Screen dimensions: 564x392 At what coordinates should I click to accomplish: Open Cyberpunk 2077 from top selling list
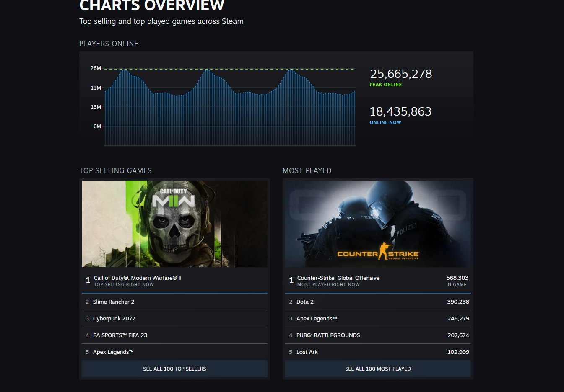[x=114, y=319]
